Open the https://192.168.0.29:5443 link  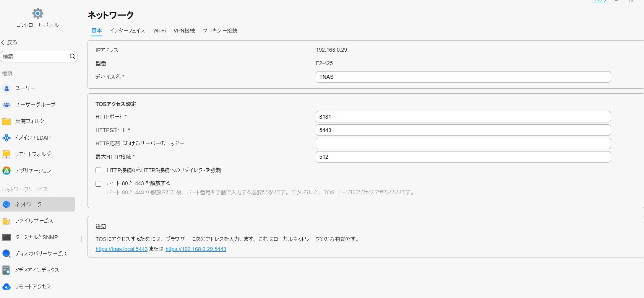point(196,249)
